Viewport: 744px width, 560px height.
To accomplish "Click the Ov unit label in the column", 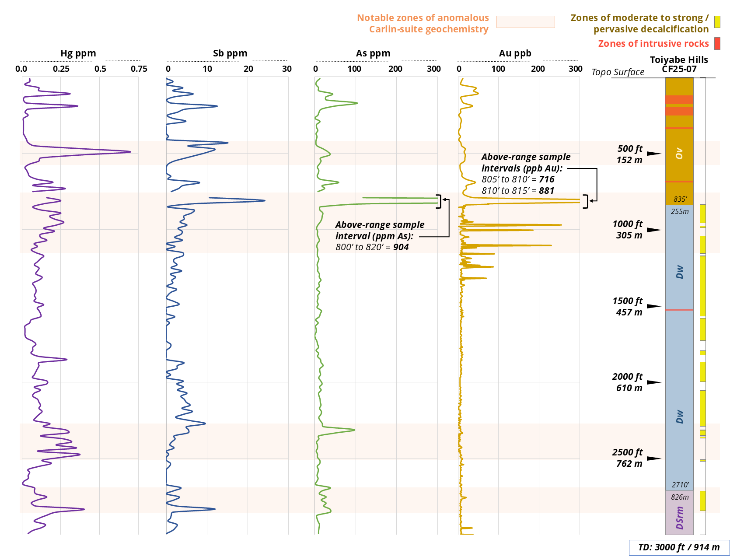I will 679,153.
